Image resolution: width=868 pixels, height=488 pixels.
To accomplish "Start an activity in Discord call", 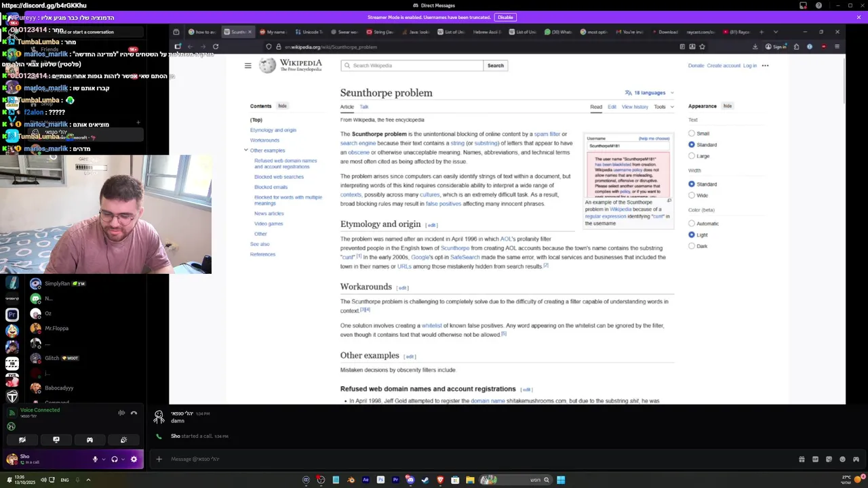I will point(90,440).
